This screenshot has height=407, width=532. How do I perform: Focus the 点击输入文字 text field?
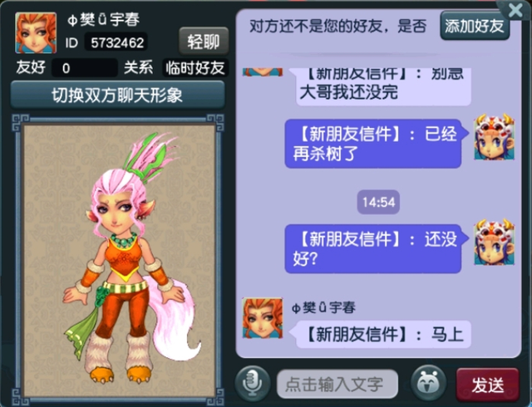337,384
